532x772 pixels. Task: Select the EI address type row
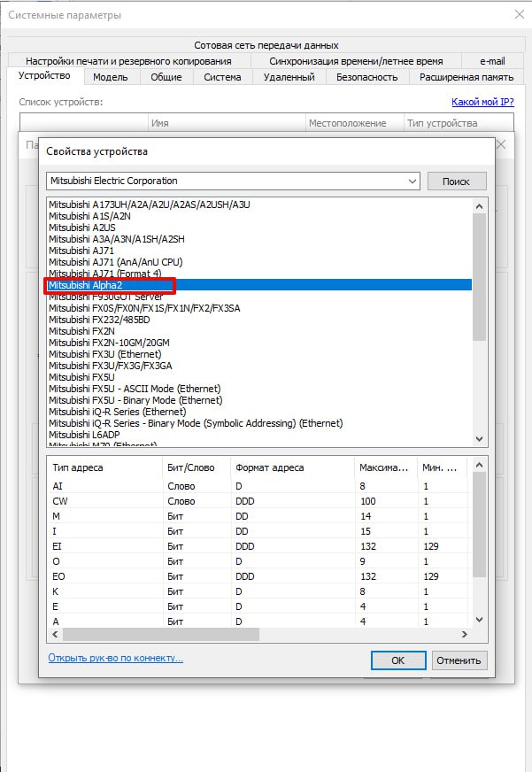[x=259, y=546]
